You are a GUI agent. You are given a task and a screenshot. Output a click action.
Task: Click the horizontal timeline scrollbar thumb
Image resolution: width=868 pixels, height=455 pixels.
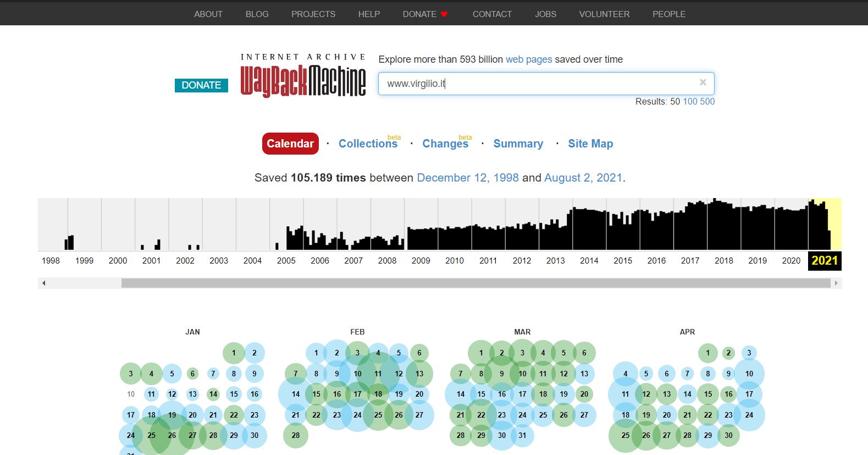[476, 283]
